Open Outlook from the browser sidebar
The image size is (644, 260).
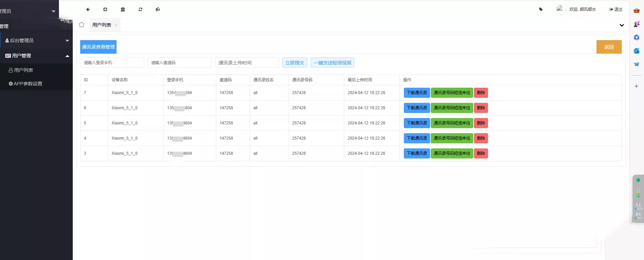(x=636, y=51)
